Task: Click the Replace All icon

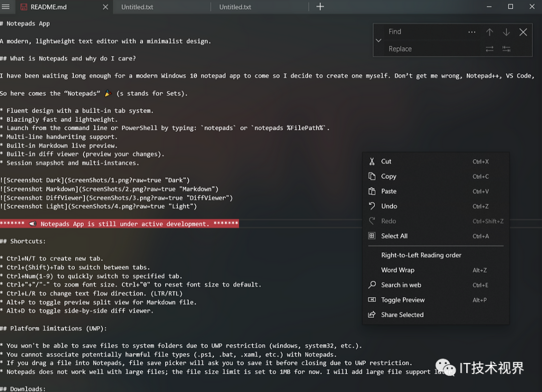Action: tap(506, 49)
